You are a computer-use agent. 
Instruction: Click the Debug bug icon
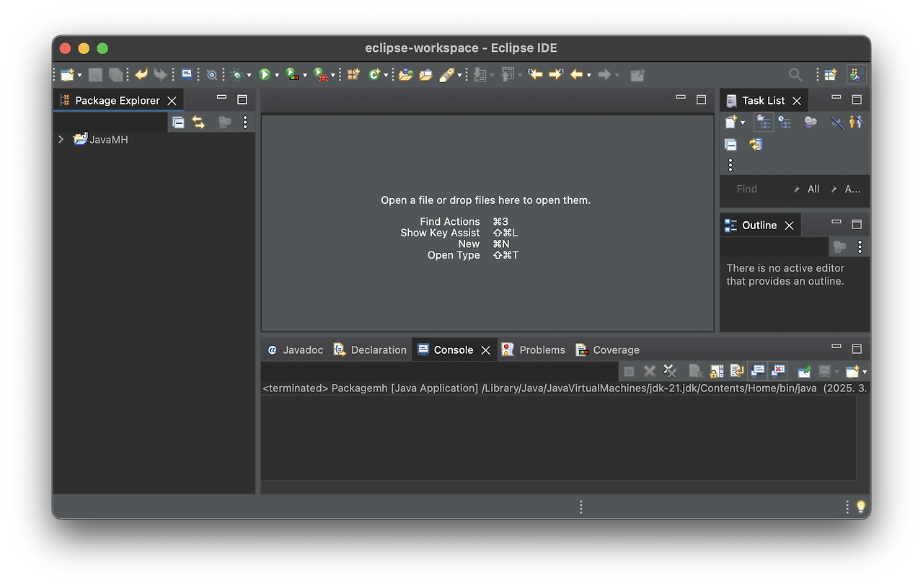tap(237, 74)
